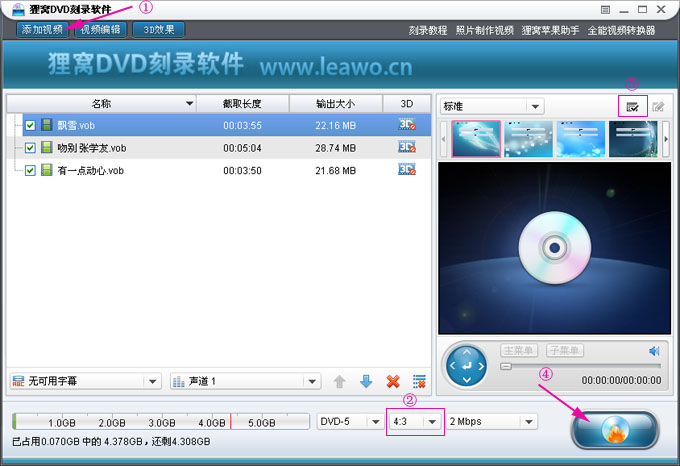Uncheck the 飘雪.vob checkbox

point(30,125)
